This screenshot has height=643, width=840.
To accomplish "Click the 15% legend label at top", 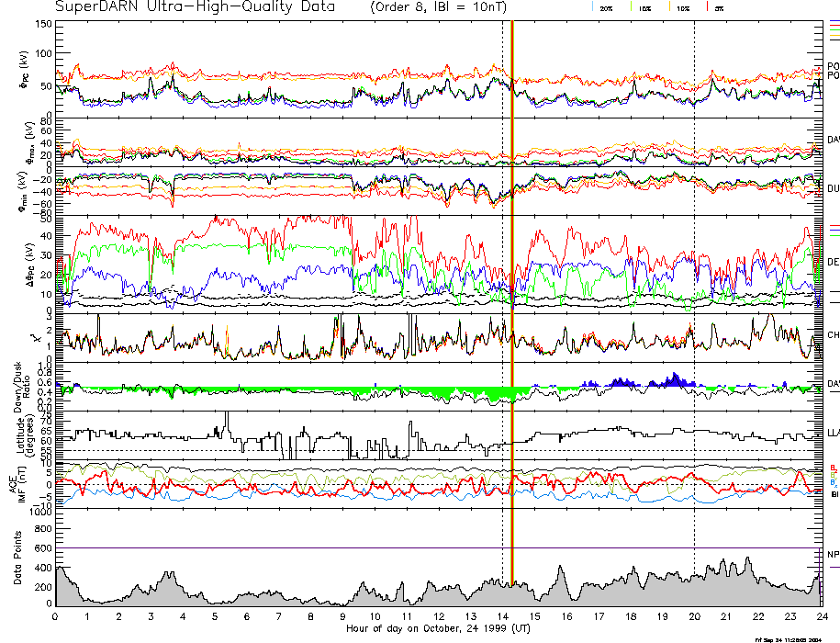I will point(644,7).
